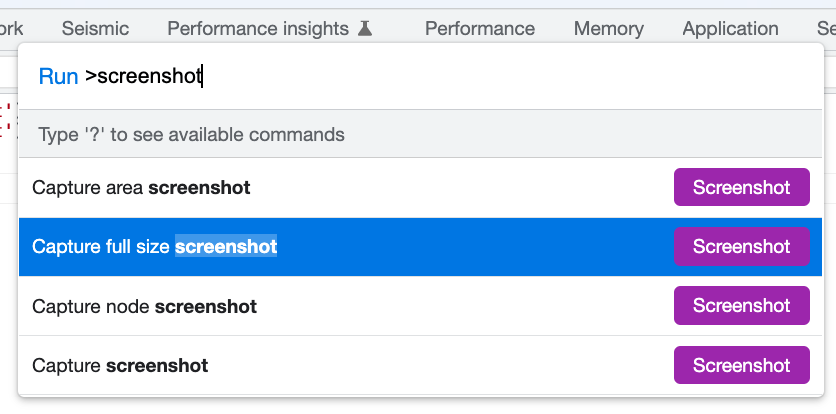The height and width of the screenshot is (414, 836).
Task: Click the highlighted word "screenshot" in selected row
Action: click(x=226, y=246)
